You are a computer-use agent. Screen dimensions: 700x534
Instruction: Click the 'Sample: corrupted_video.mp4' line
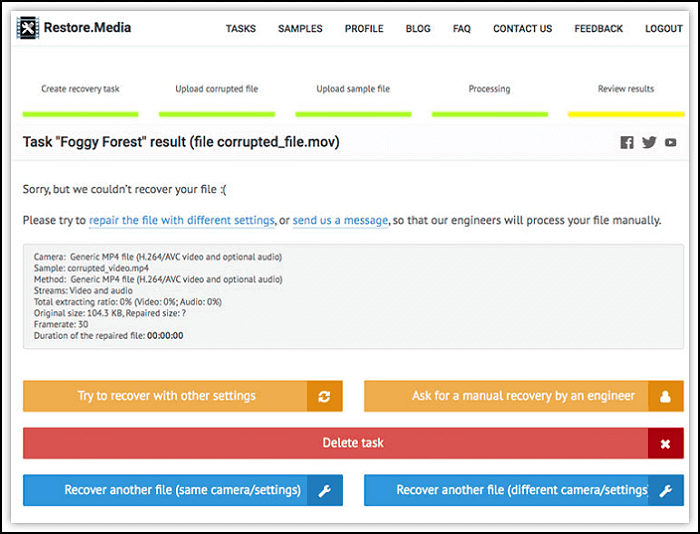click(91, 268)
